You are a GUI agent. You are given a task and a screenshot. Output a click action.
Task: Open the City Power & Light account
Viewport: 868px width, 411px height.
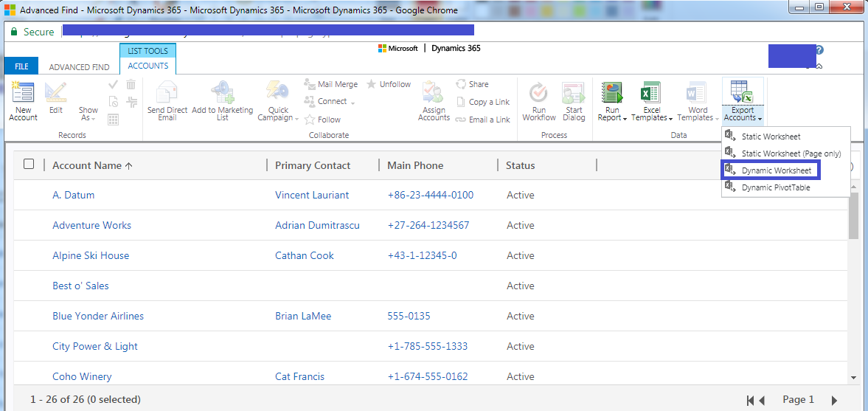(x=94, y=346)
